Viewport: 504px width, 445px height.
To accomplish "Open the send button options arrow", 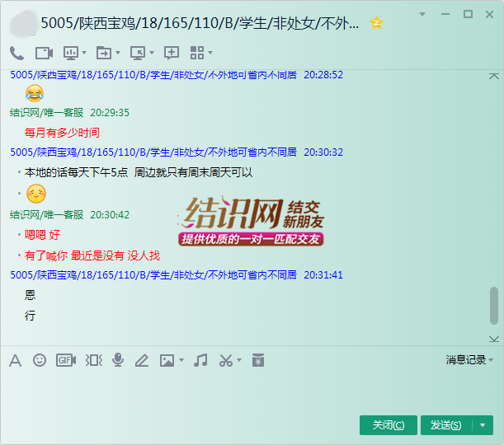I will click(x=483, y=425).
